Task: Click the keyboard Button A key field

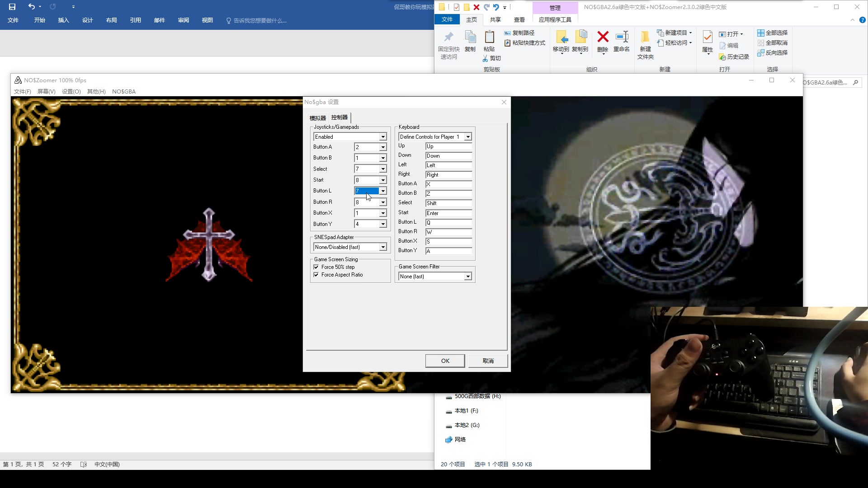Action: tap(448, 184)
